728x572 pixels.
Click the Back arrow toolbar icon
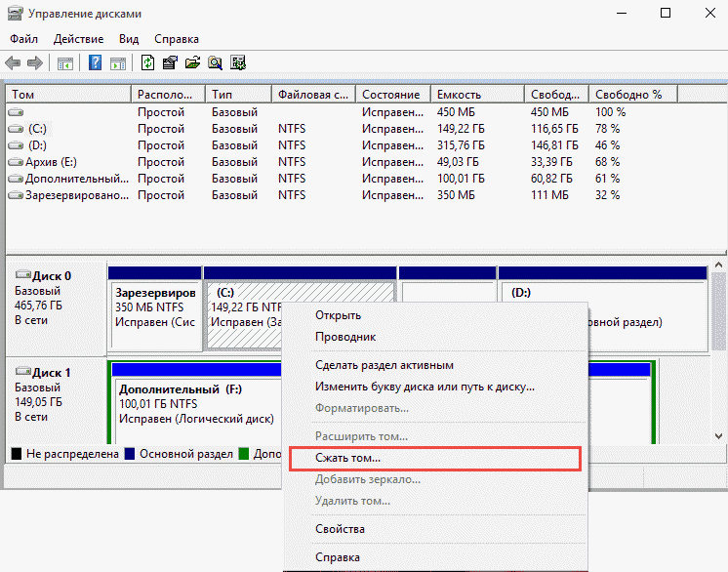pyautogui.click(x=13, y=63)
